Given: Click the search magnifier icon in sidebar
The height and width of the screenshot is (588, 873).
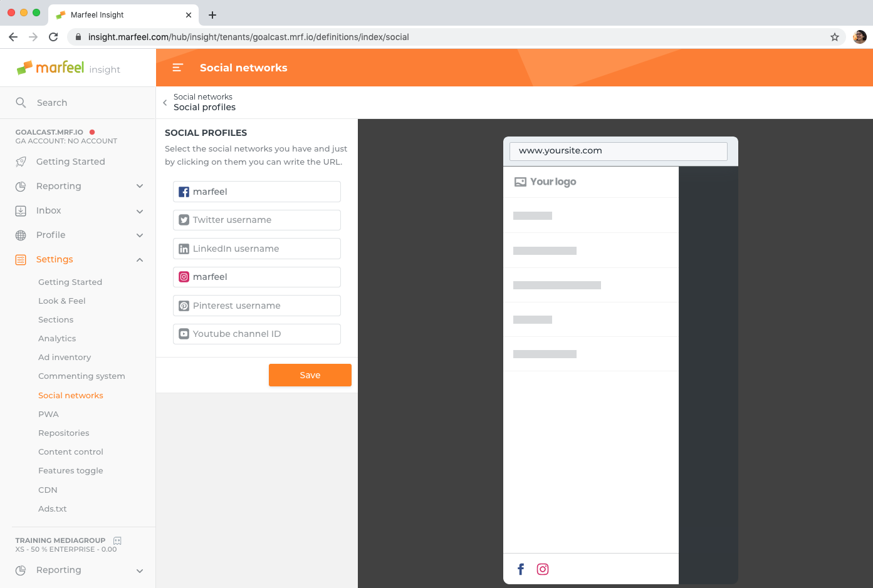Looking at the screenshot, I should click(x=21, y=103).
